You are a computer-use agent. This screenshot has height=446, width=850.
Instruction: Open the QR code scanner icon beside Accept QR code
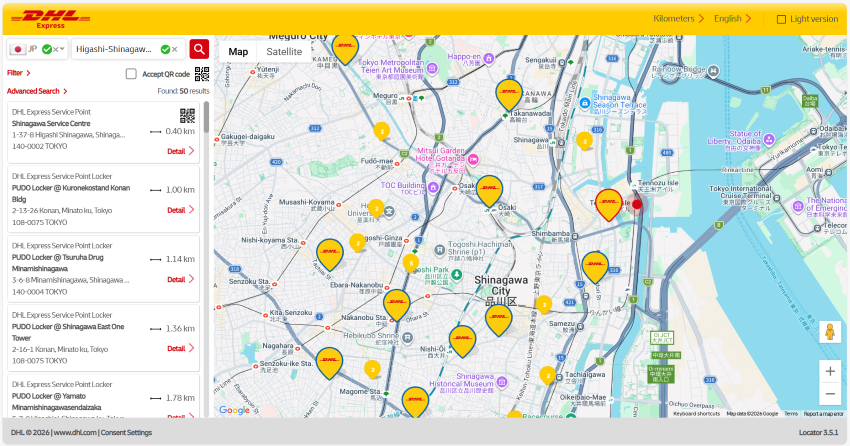coord(202,74)
